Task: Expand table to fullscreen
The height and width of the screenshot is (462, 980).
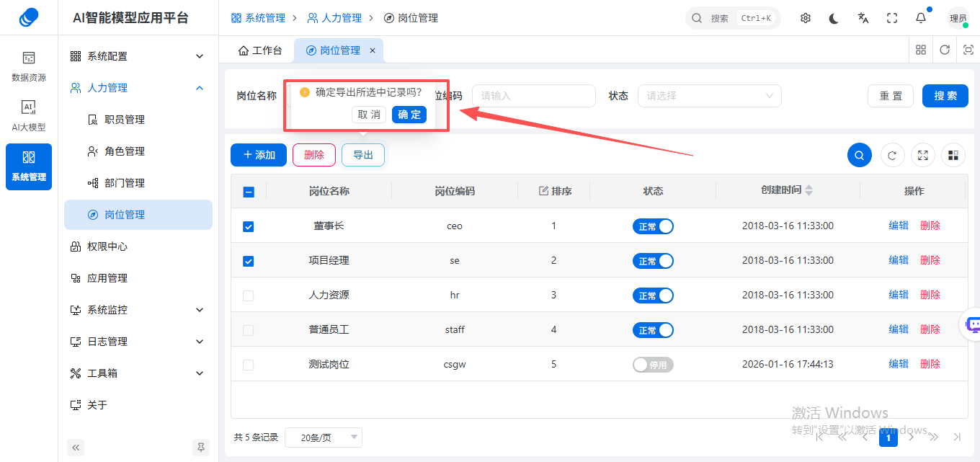Action: coord(923,155)
